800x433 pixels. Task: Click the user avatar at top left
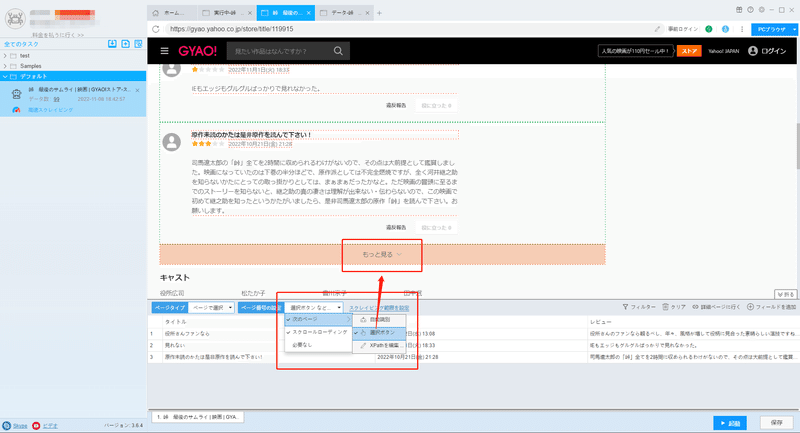pos(15,18)
